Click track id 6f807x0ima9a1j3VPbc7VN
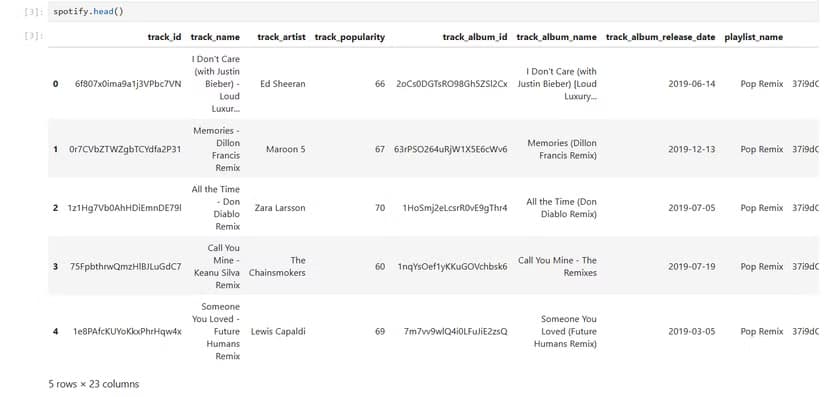 pos(128,84)
